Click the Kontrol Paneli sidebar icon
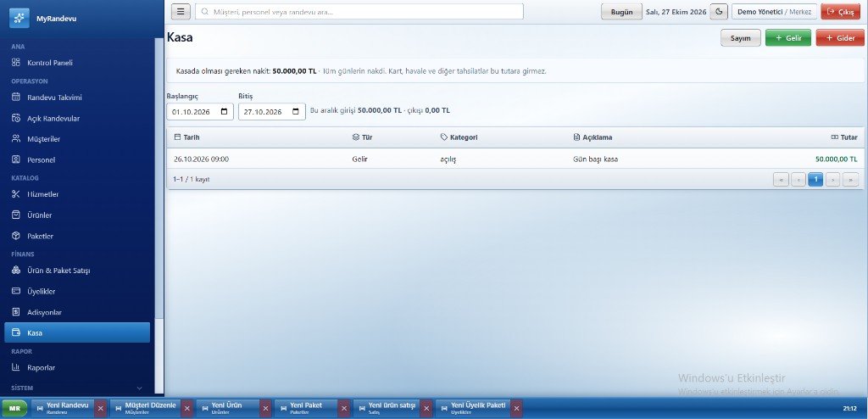868x419 pixels. click(16, 63)
